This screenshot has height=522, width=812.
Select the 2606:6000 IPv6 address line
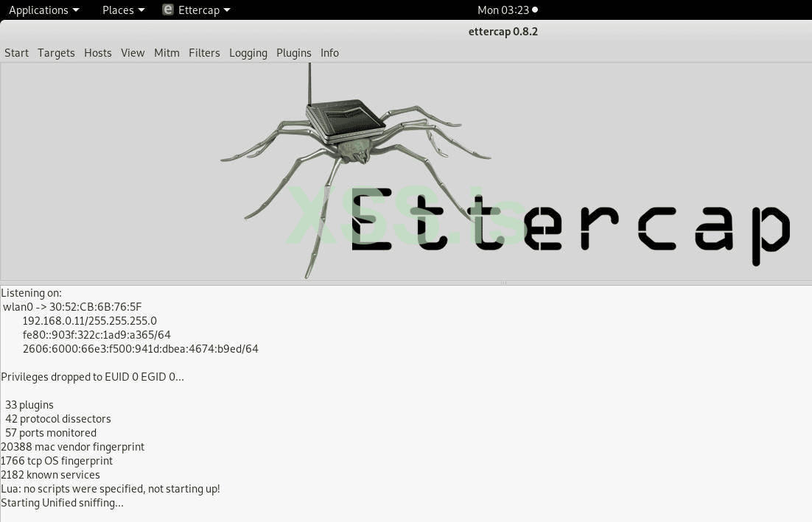tap(140, 349)
